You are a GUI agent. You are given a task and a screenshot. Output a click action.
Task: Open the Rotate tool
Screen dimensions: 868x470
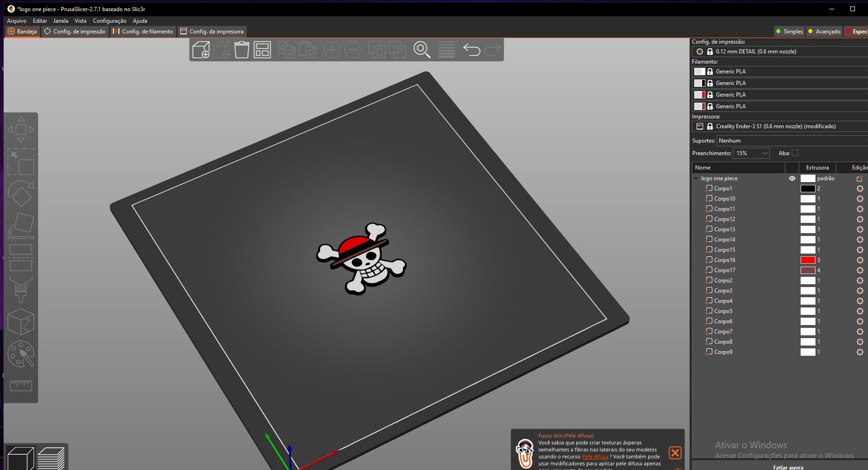(x=21, y=194)
